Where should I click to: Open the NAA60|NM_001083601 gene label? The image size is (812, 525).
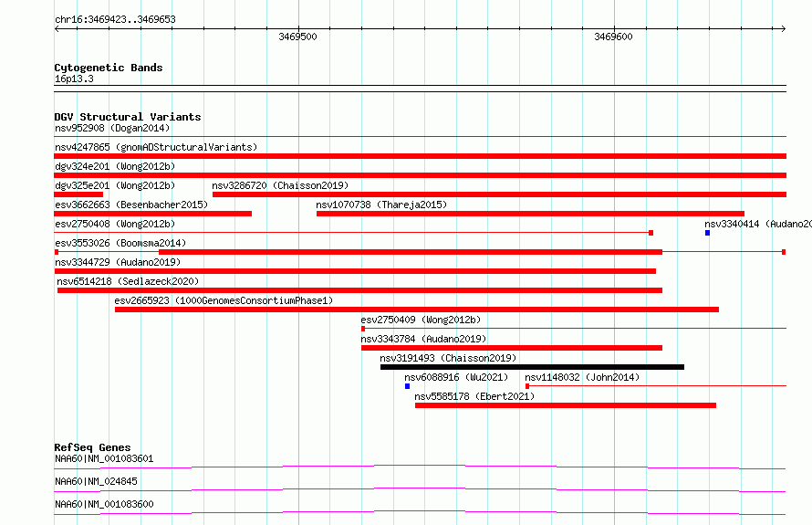pyautogui.click(x=104, y=458)
